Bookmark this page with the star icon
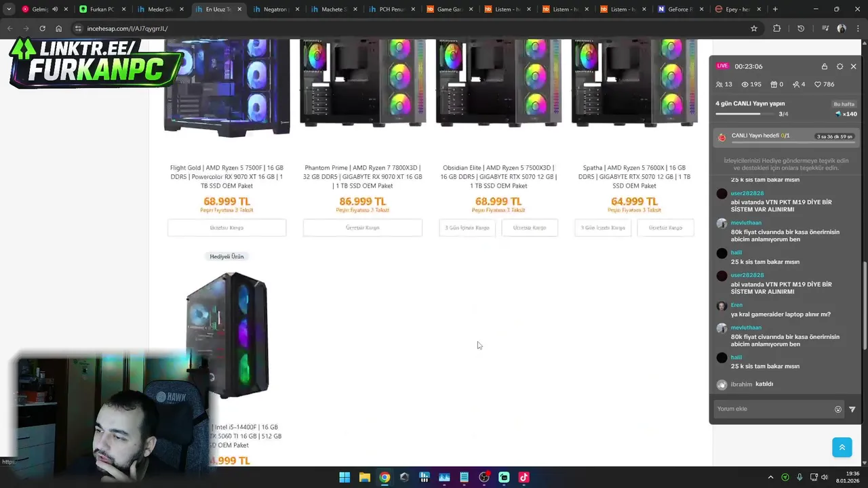The height and width of the screenshot is (488, 868). tap(753, 28)
